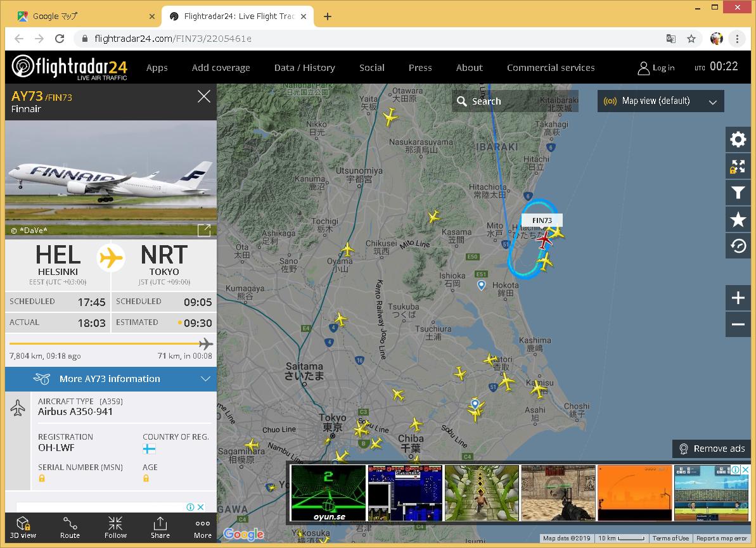Open More options in bottom bar
Image resolution: width=756 pixels, height=548 pixels.
(x=203, y=527)
